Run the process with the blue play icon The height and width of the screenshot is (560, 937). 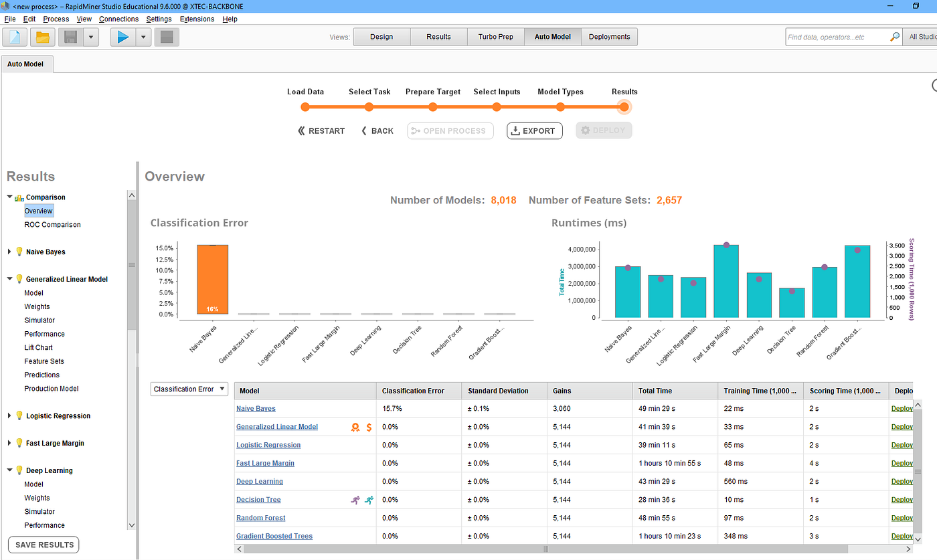tap(123, 37)
